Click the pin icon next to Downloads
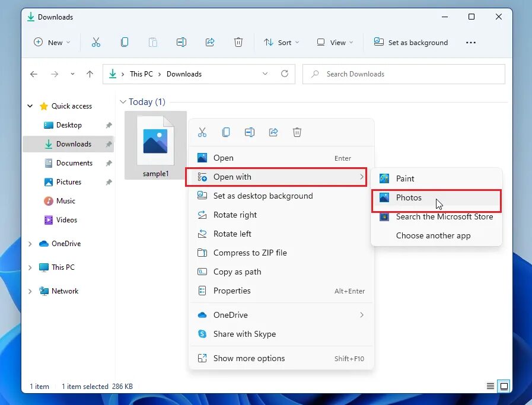Viewport: 532px width, 405px height. (109, 145)
